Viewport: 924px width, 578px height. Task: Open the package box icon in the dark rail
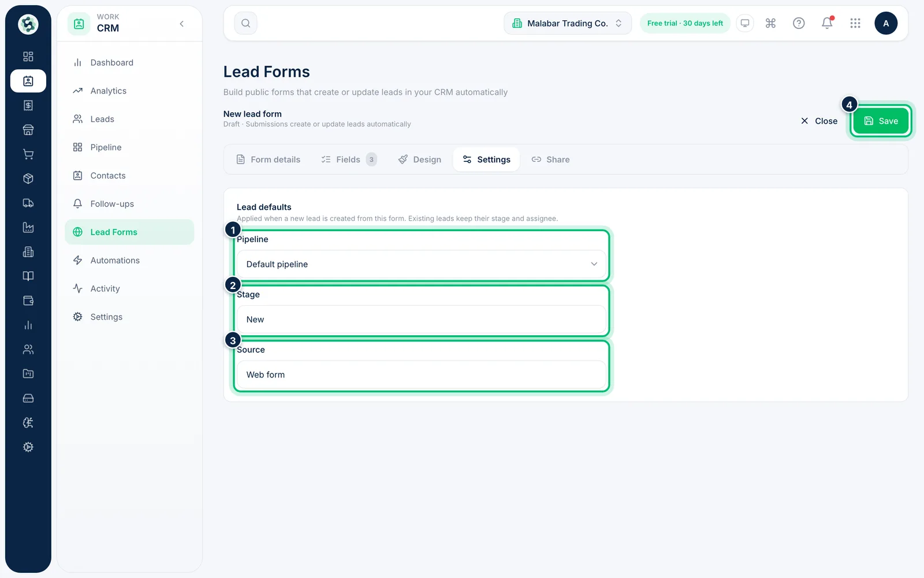pyautogui.click(x=28, y=179)
